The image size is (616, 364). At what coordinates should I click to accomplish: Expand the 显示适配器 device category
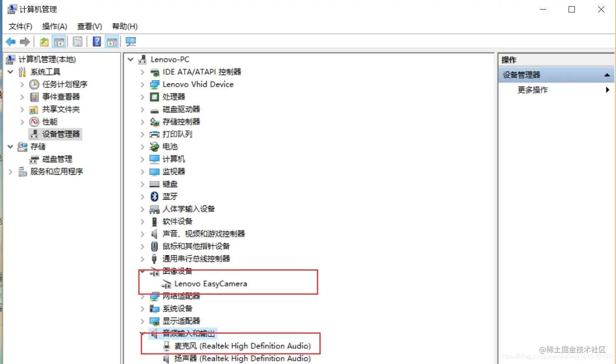click(x=142, y=321)
